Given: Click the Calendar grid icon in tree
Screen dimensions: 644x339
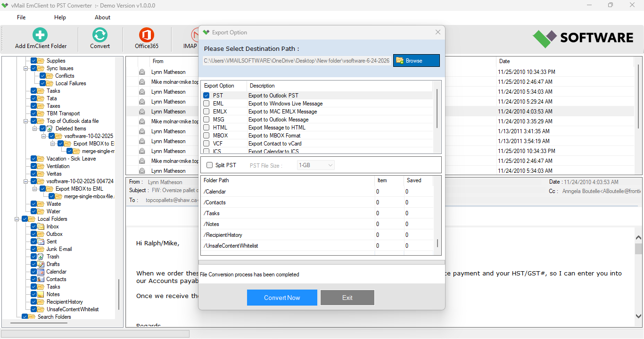Looking at the screenshot, I should (41, 272).
